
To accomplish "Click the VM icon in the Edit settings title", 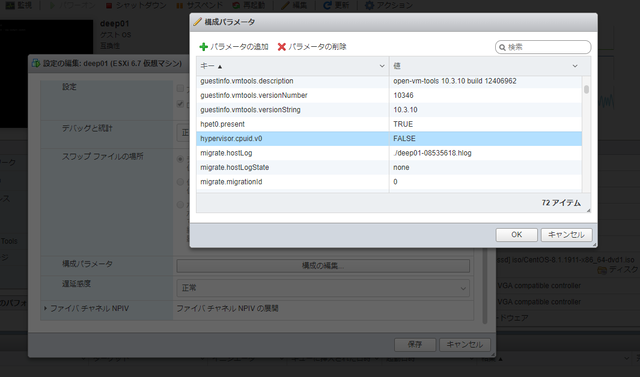I will pyautogui.click(x=36, y=63).
